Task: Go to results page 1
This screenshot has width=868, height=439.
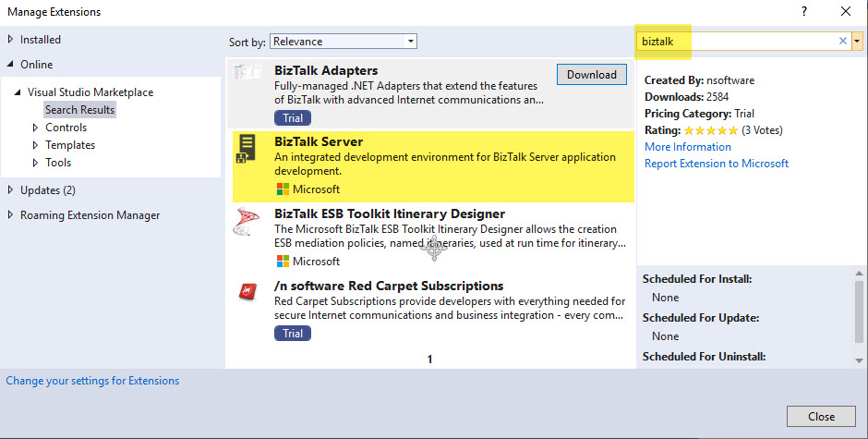Action: point(429,360)
